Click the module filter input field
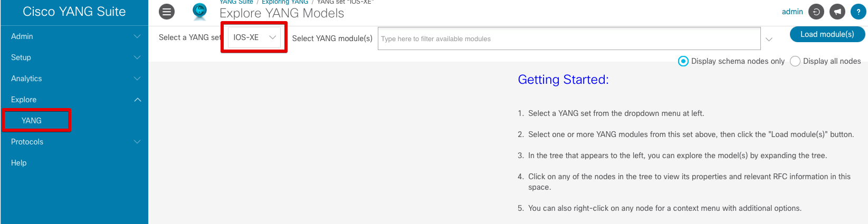868x224 pixels. 569,38
